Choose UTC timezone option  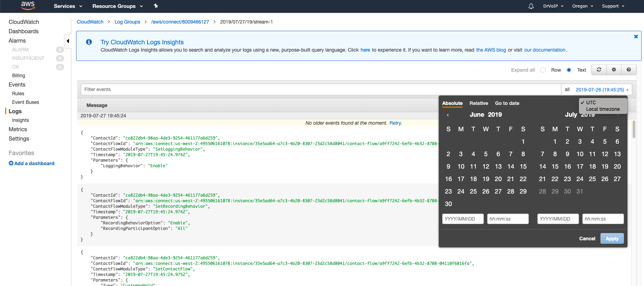603,102
